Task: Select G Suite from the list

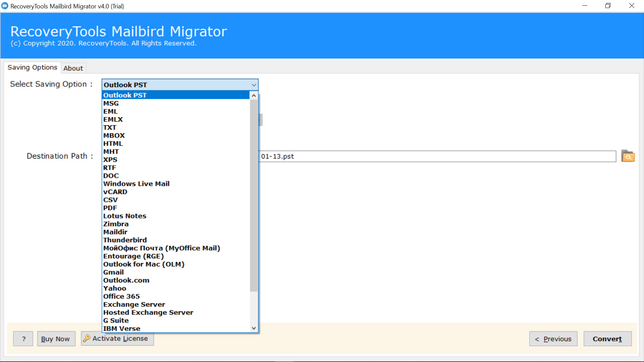Action: point(176,320)
